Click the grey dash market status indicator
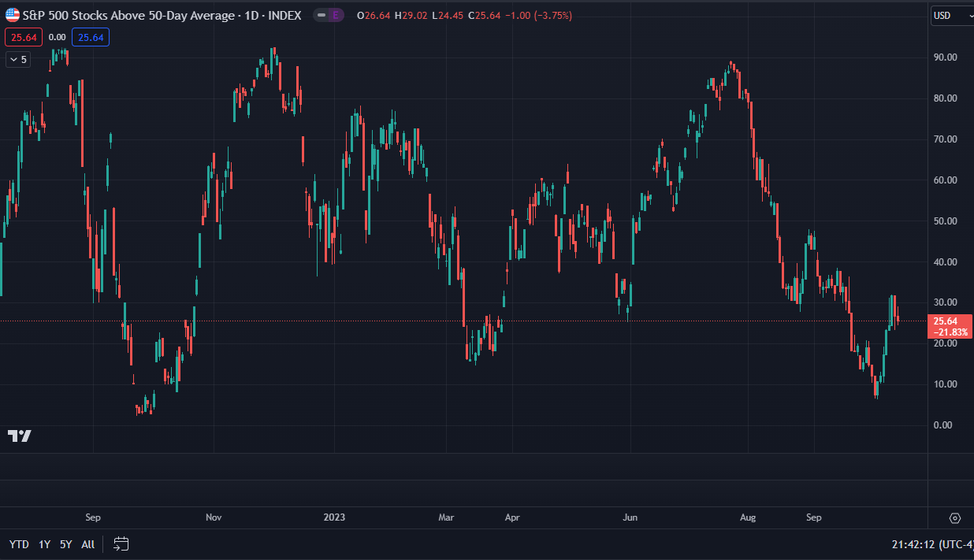 (x=322, y=15)
